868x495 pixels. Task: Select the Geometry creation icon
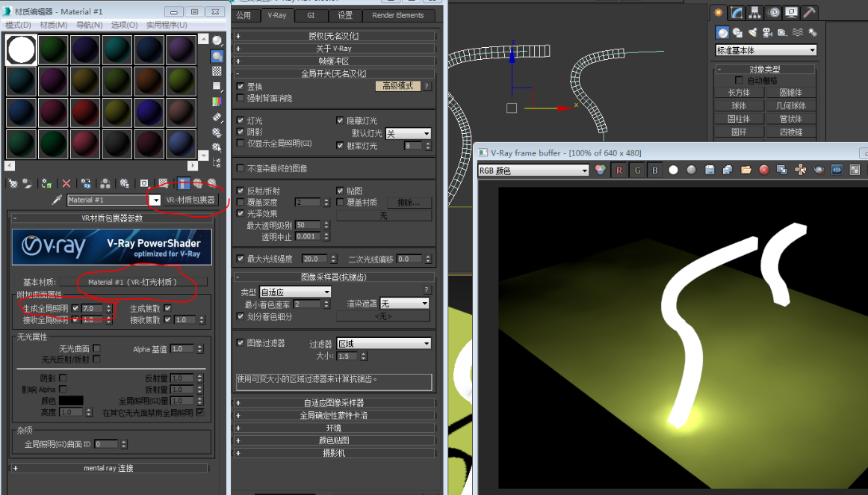click(x=722, y=32)
